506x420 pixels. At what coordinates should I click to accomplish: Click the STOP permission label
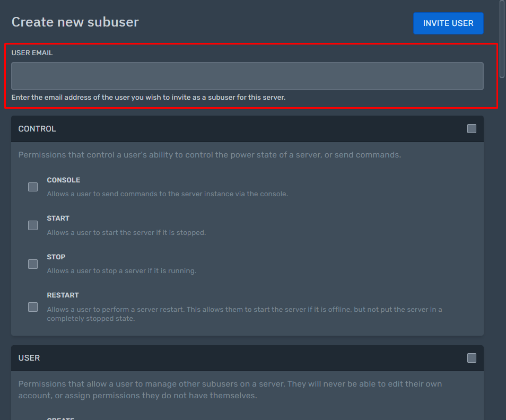point(56,257)
